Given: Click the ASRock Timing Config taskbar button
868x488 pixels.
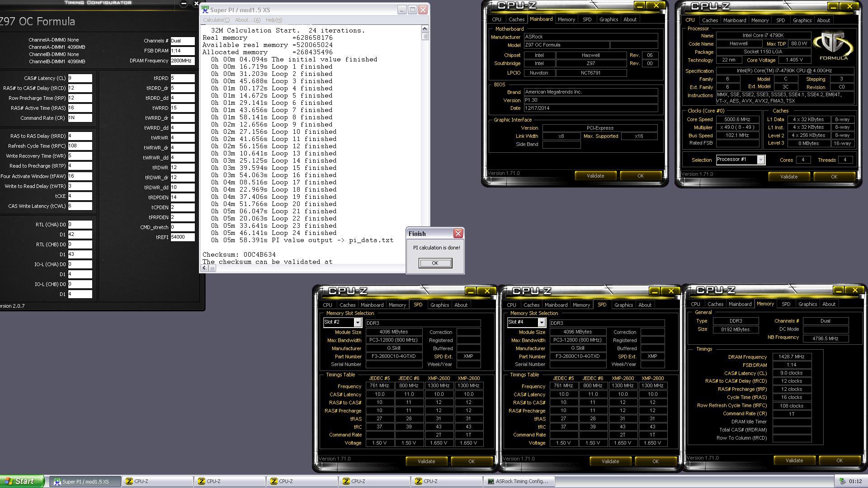Looking at the screenshot, I should click(519, 481).
